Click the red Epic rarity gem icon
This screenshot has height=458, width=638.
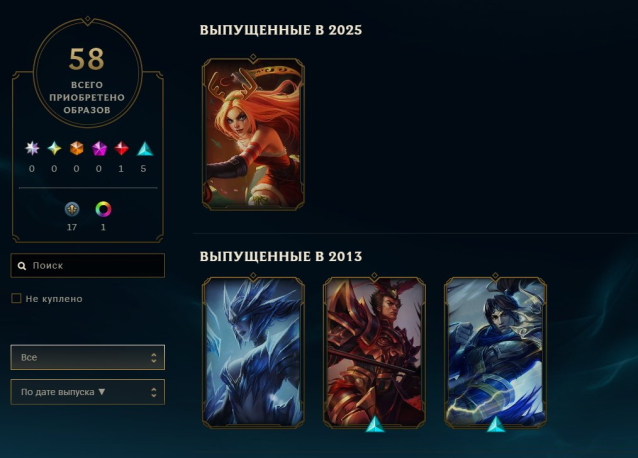click(x=121, y=148)
